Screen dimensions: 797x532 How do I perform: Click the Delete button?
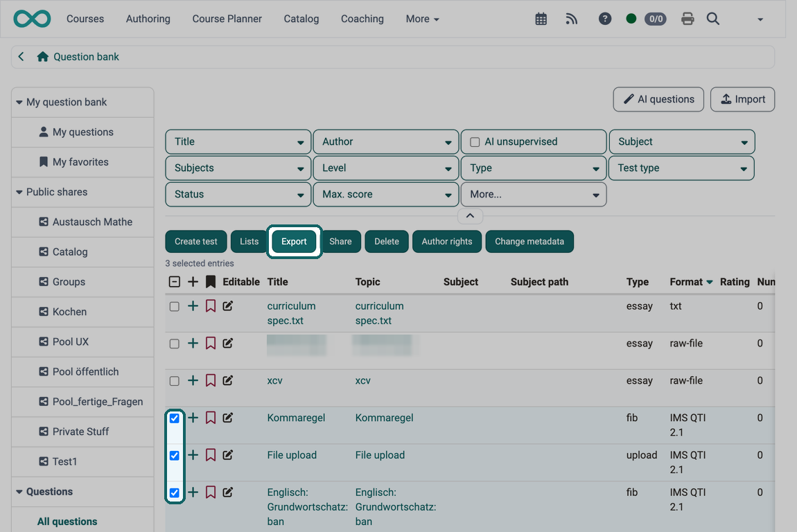coord(386,241)
